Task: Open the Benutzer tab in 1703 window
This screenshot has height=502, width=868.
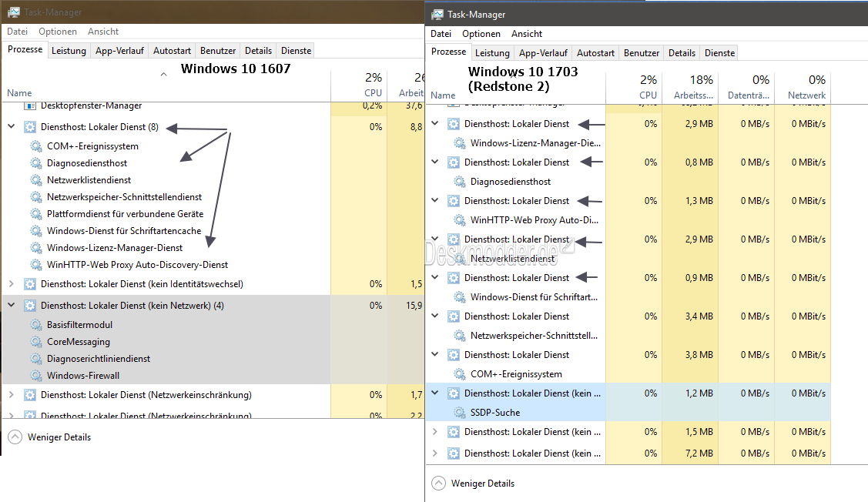Action: click(641, 53)
